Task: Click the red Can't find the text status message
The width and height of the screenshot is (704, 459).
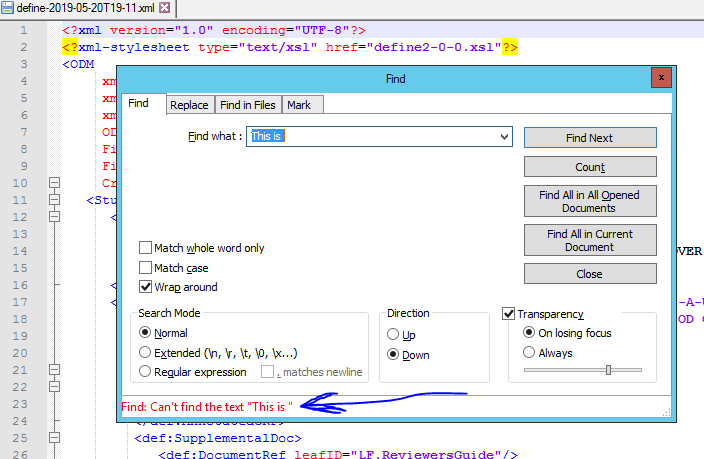Action: click(x=207, y=407)
